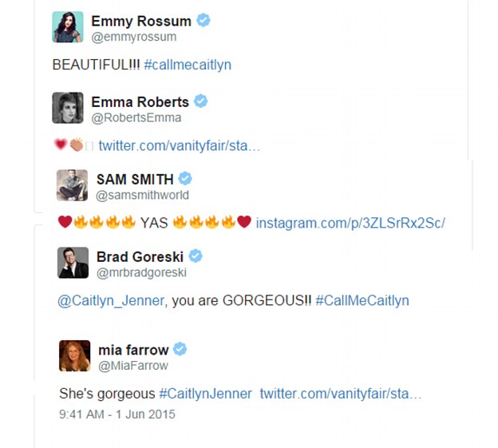Click Emma Roberts' verified badge icon
The width and height of the screenshot is (498, 448).
[x=201, y=101]
